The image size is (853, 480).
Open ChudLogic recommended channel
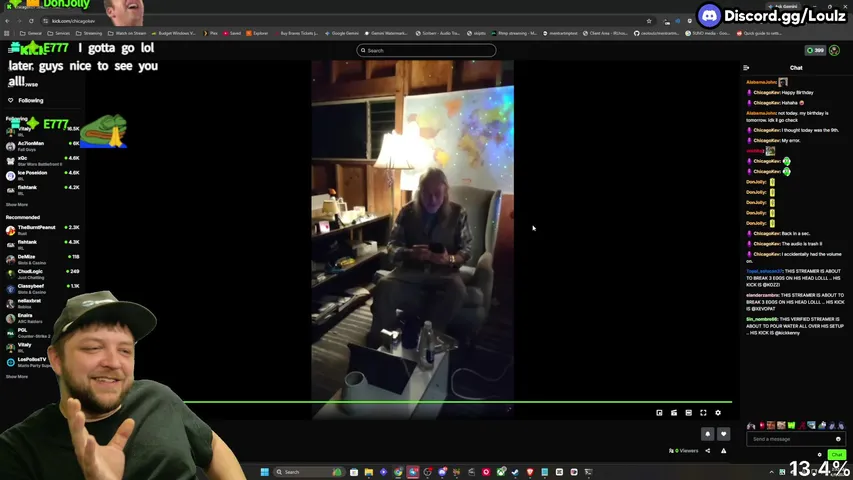point(42,274)
